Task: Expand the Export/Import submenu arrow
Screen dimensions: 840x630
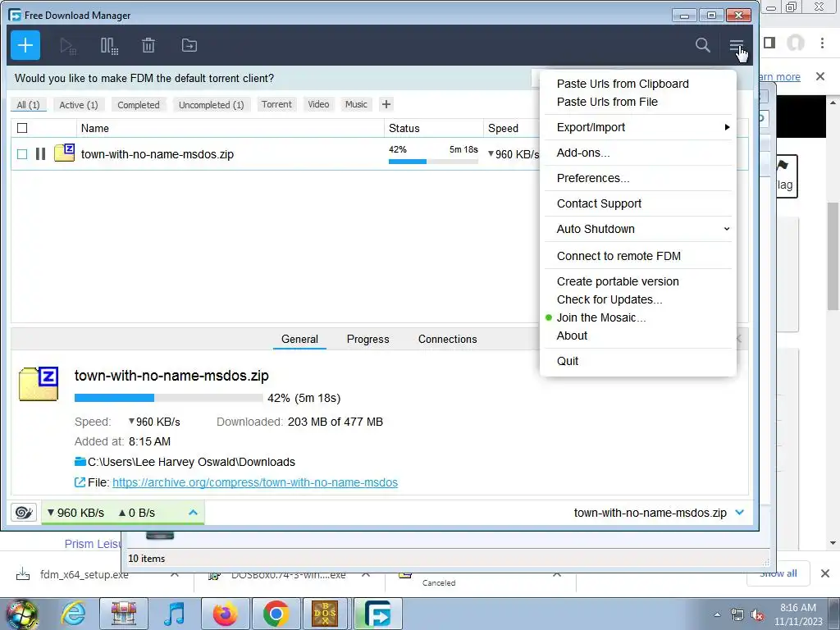Action: coord(727,127)
